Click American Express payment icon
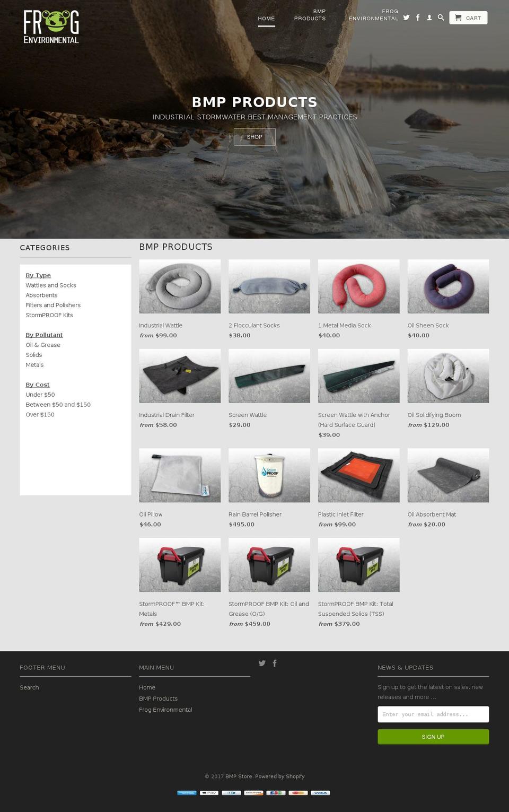 tap(187, 793)
